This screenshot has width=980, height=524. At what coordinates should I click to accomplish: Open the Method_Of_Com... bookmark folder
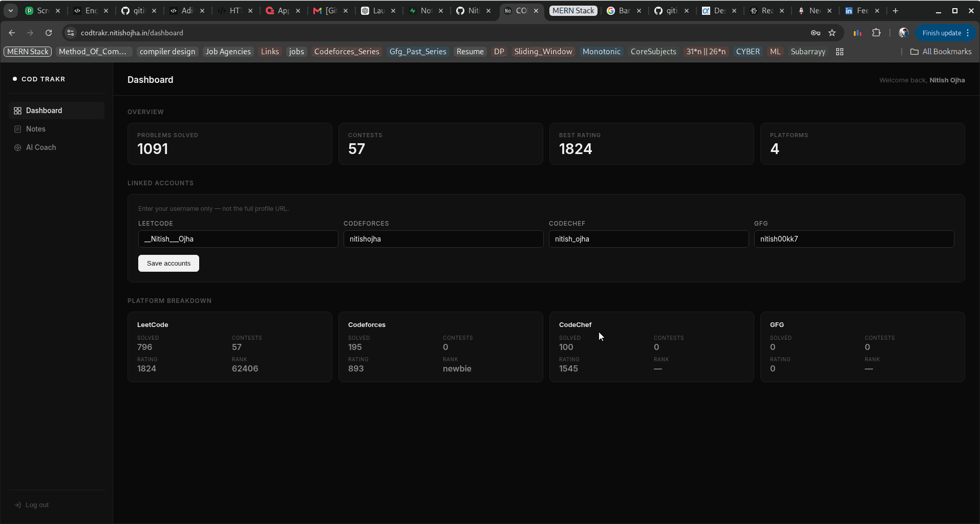[x=93, y=52]
